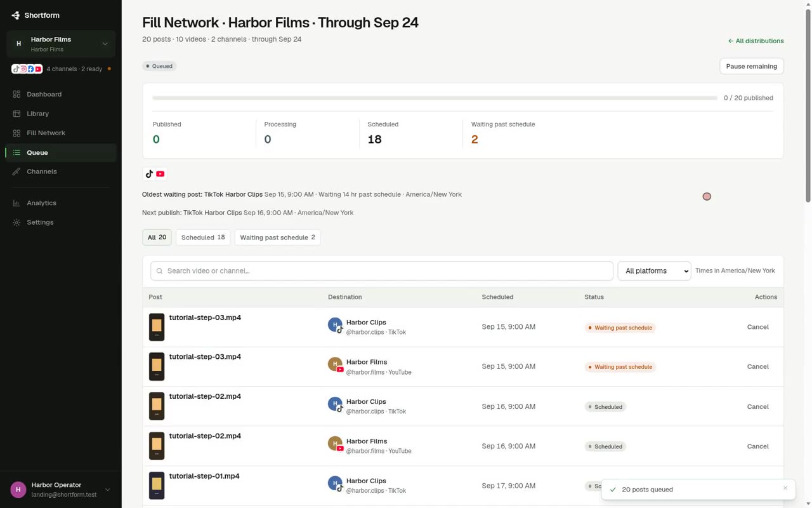Click 'tutorial-step-01.mp4' file name
The width and height of the screenshot is (812, 508).
coord(204,476)
